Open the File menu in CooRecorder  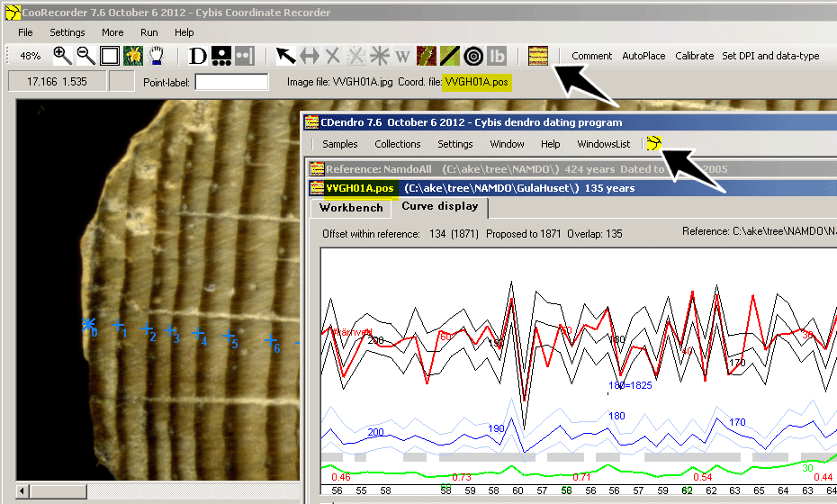point(25,32)
